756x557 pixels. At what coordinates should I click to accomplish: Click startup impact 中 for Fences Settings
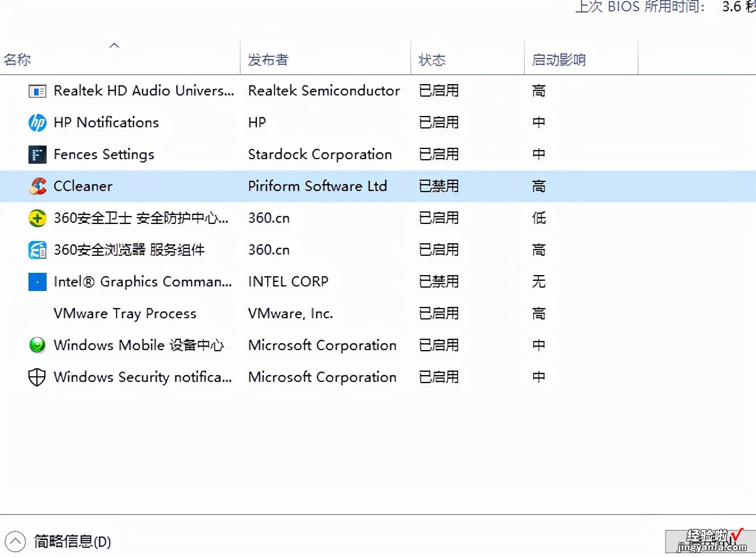point(539,155)
